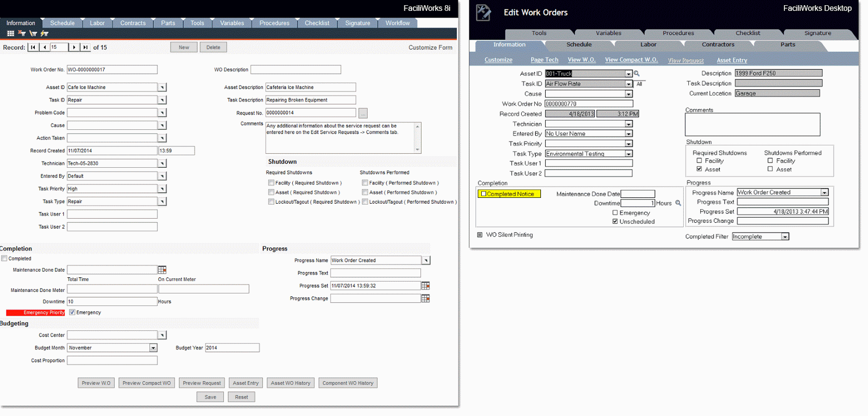Click scroll-down arrow in 8i Comments box
Image resolution: width=868 pixels, height=416 pixels.
click(x=417, y=150)
